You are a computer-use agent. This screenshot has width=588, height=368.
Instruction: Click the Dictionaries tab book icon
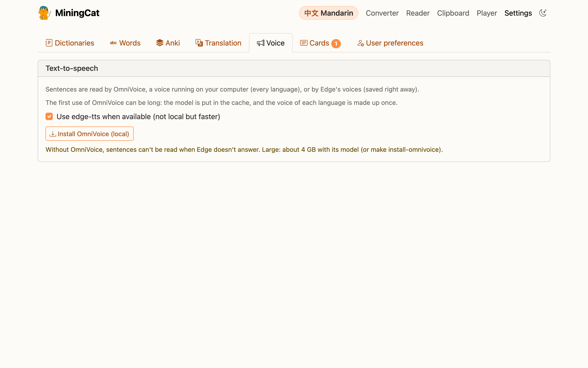[x=49, y=43]
